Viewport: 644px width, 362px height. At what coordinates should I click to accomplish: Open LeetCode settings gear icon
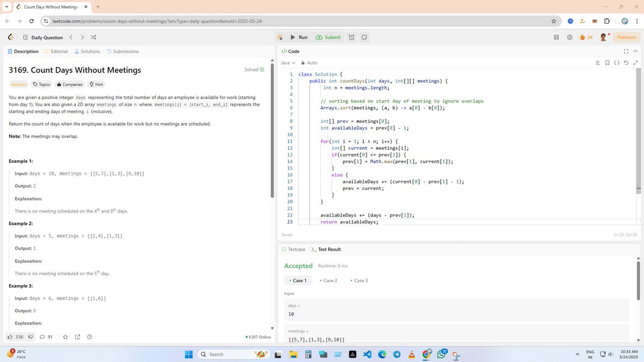point(570,38)
